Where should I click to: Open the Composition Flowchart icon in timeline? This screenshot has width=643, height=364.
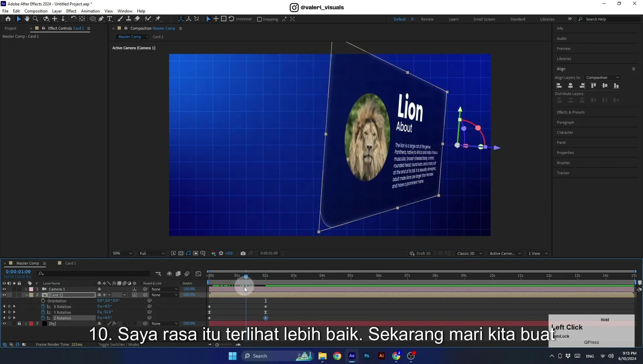158,274
